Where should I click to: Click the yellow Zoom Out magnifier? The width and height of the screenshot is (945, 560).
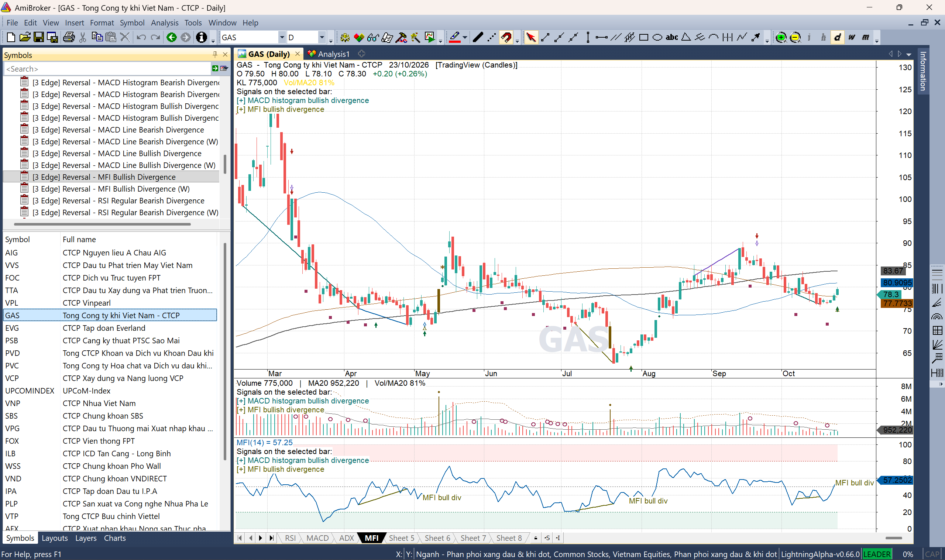pyautogui.click(x=795, y=37)
